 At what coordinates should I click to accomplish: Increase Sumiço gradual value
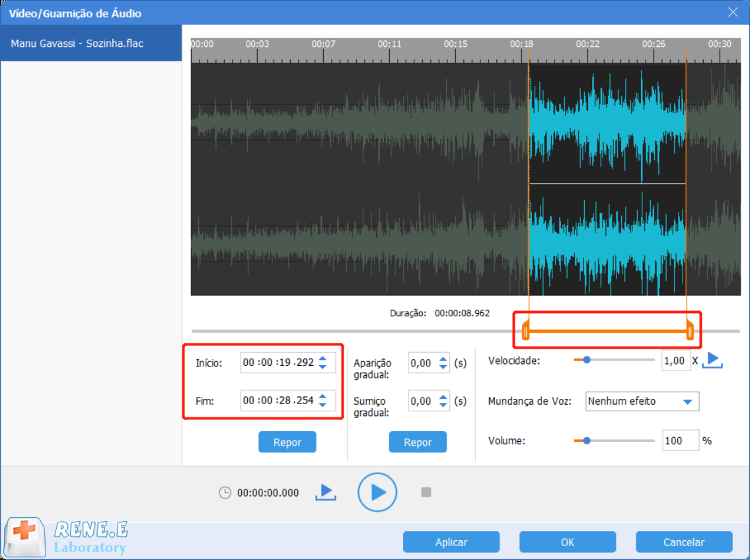(443, 397)
